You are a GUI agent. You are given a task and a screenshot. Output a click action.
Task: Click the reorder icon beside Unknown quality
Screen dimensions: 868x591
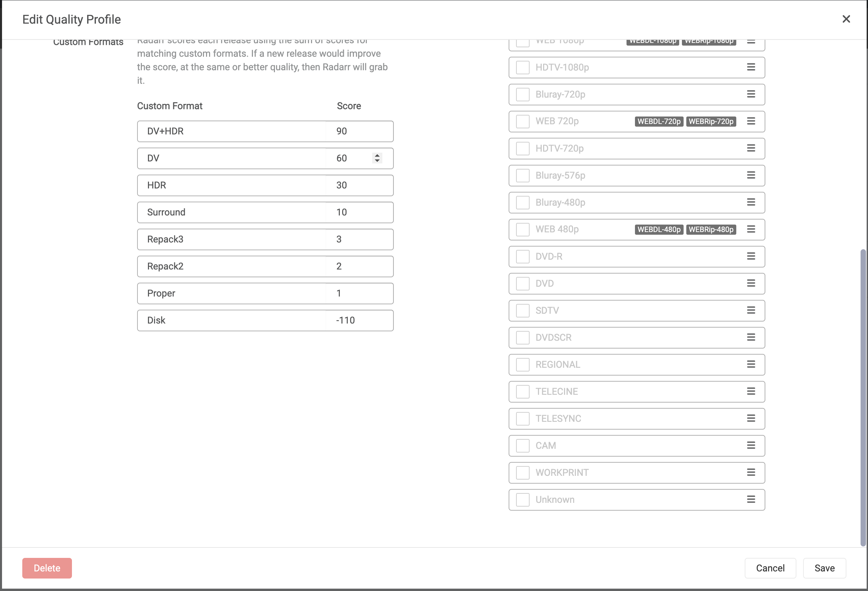point(751,499)
